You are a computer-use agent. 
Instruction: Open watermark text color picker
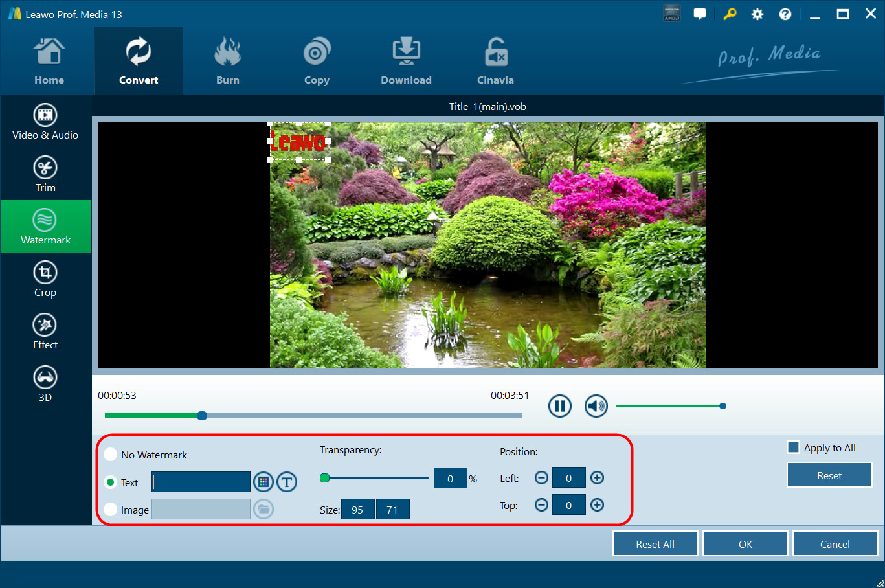tap(263, 482)
